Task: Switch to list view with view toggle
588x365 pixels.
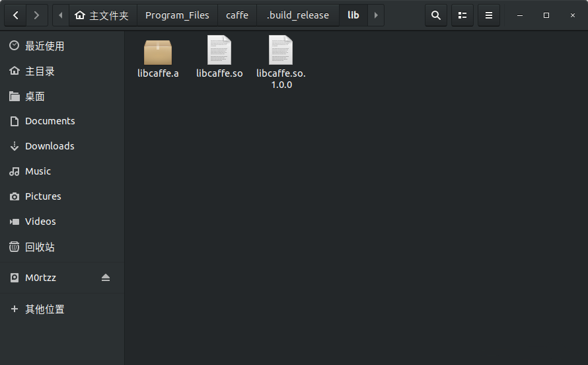Action: pos(462,15)
